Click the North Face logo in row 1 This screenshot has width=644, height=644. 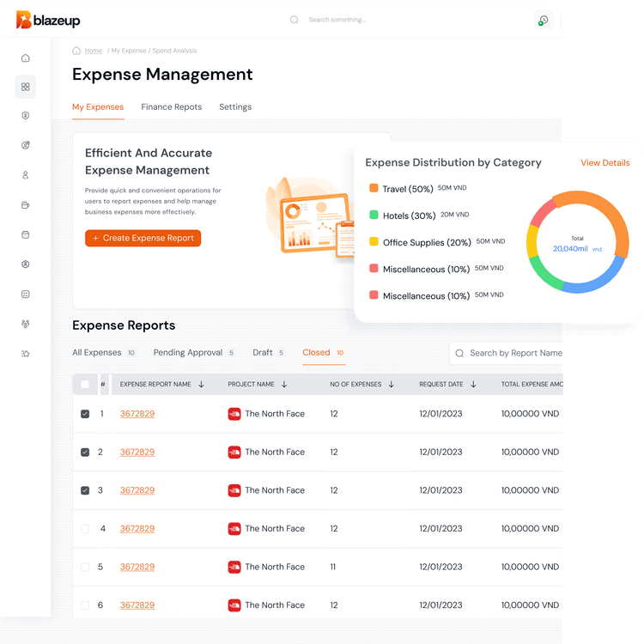[234, 414]
